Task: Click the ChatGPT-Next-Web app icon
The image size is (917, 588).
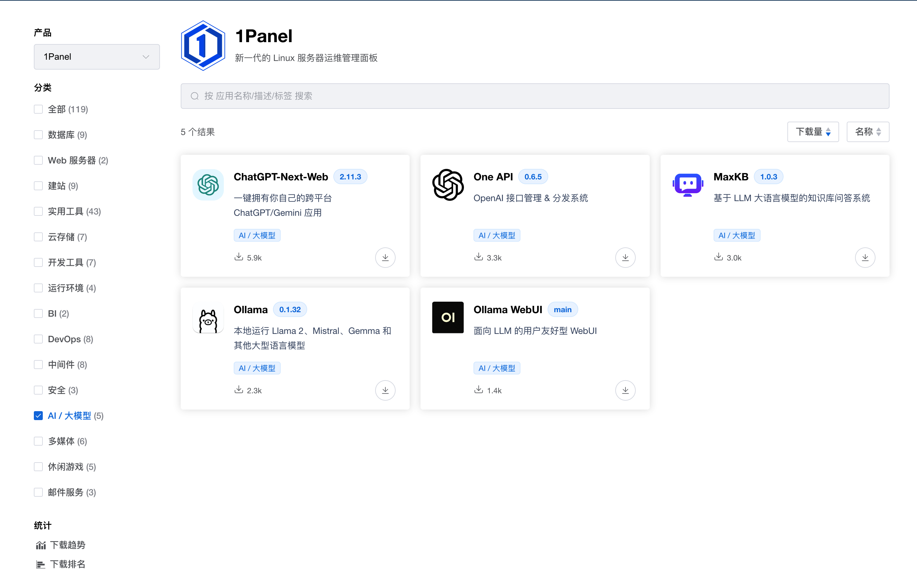Action: [x=208, y=185]
